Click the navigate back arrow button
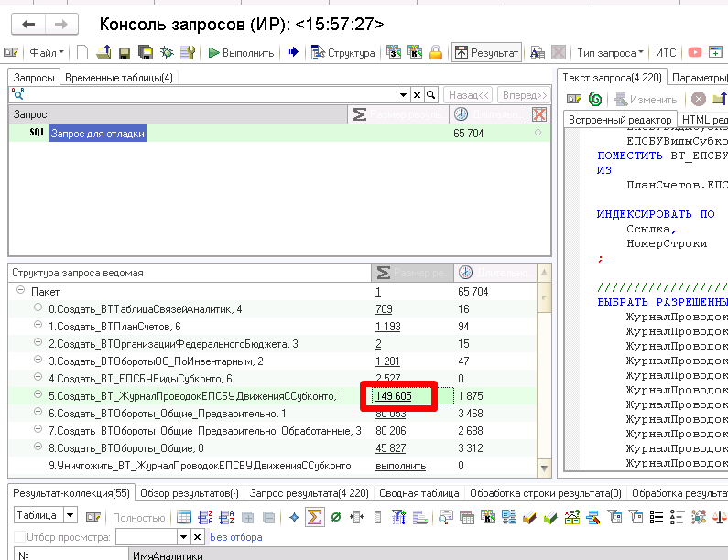The image size is (728, 560). point(29,25)
